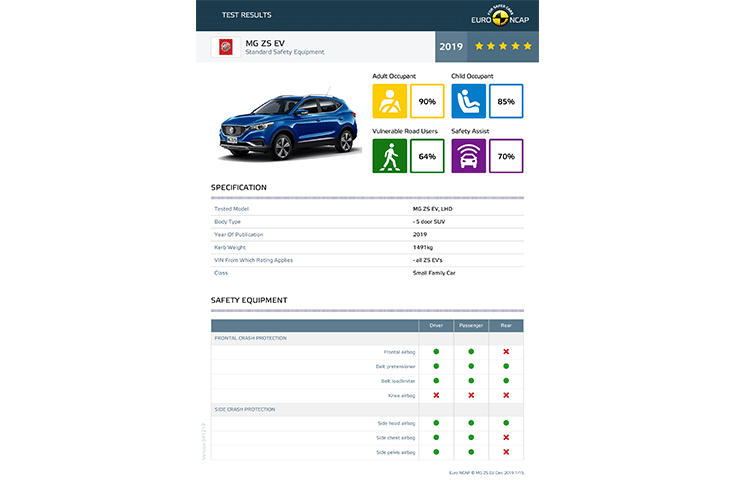
Task: Click the Belt pretensioner Driver green dot
Action: click(436, 366)
